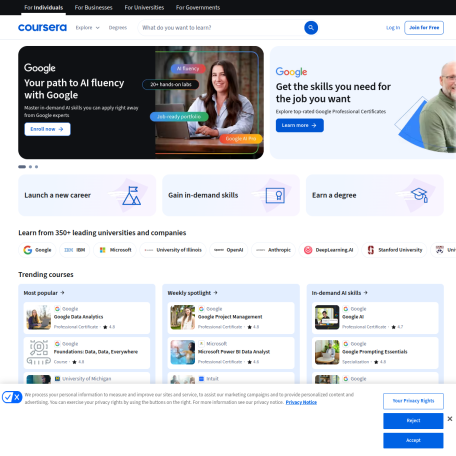Click the Join for Free button
The image size is (456, 456).
pos(424,28)
